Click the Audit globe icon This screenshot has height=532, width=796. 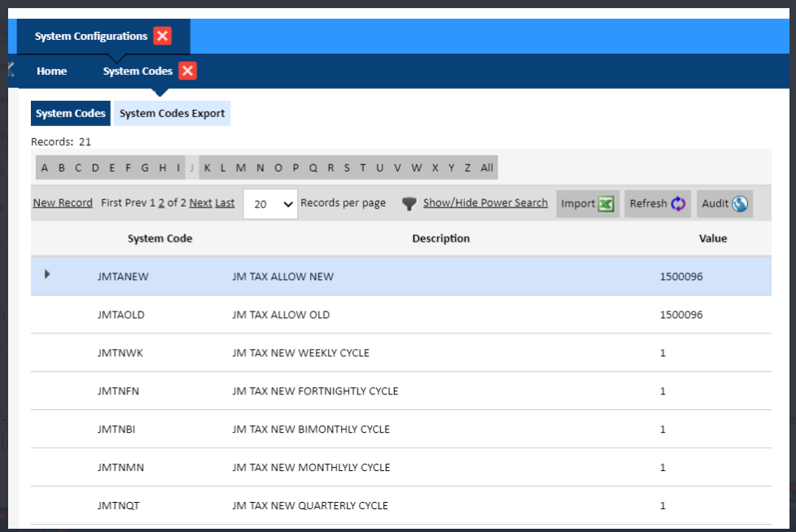point(740,204)
